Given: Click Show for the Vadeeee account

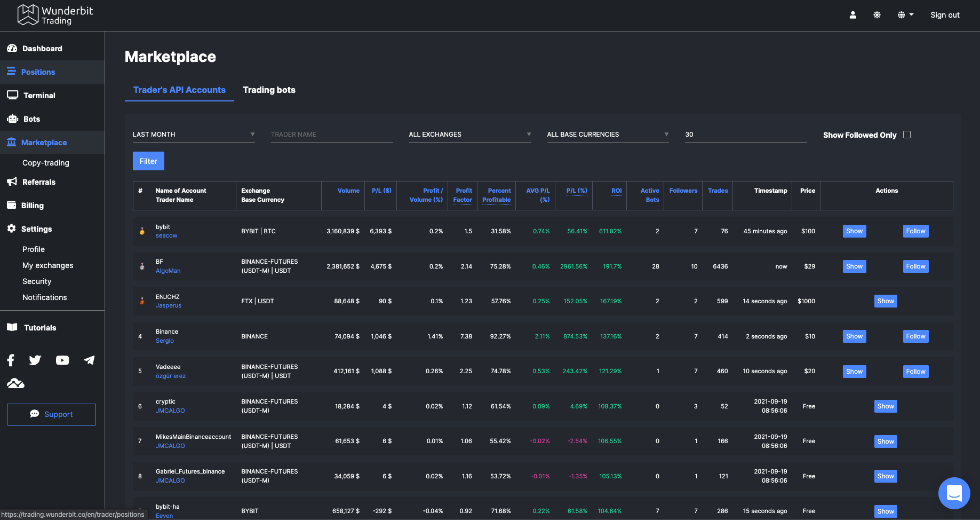Looking at the screenshot, I should 854,372.
